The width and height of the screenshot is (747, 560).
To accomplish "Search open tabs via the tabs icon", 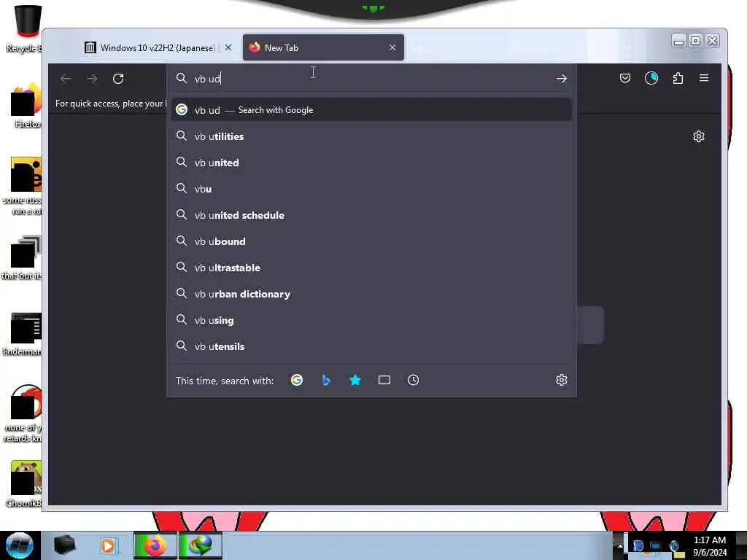I will coord(384,380).
